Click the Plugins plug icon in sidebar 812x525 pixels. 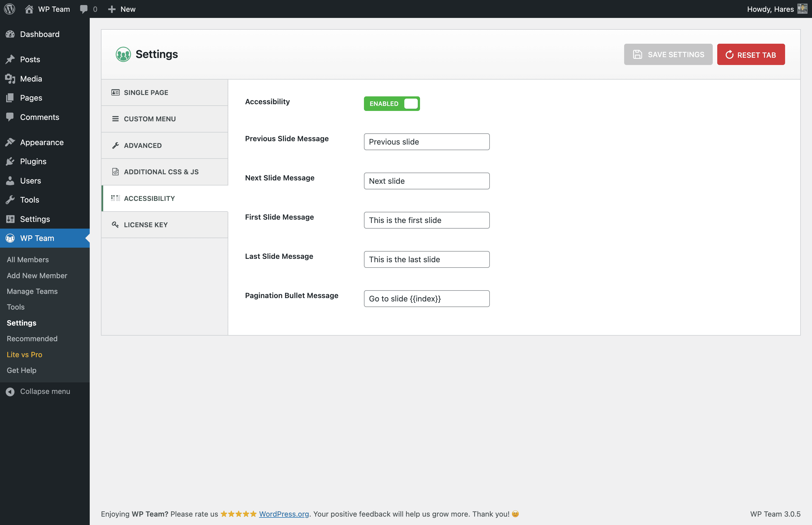(x=10, y=161)
